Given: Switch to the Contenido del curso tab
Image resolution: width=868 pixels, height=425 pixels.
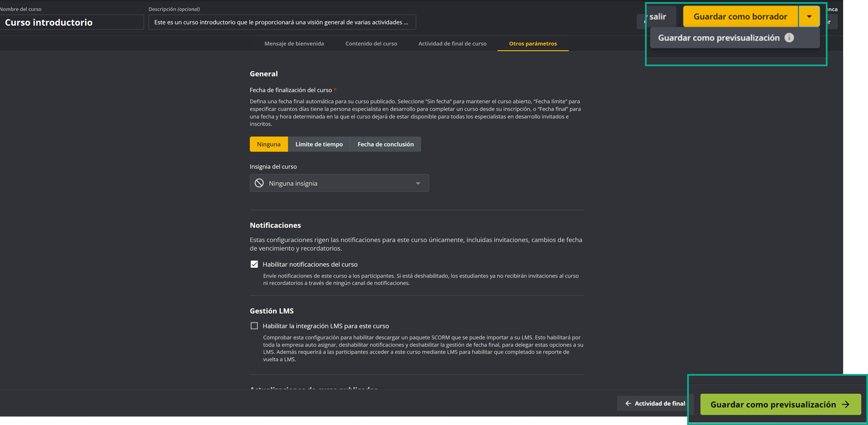Looking at the screenshot, I should 371,43.
